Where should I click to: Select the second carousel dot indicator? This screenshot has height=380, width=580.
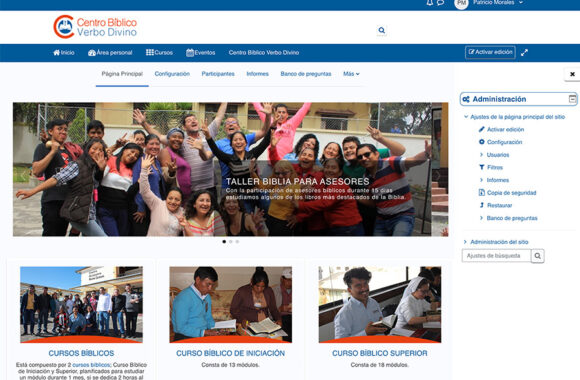tap(230, 242)
